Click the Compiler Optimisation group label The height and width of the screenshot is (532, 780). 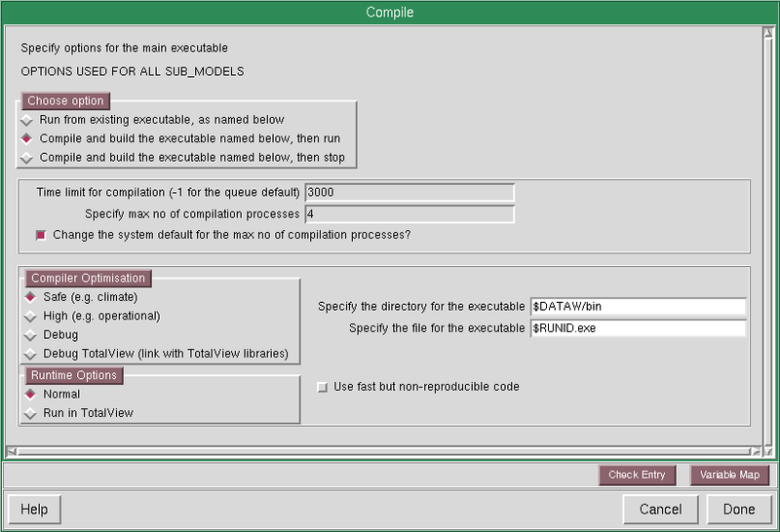click(x=88, y=279)
